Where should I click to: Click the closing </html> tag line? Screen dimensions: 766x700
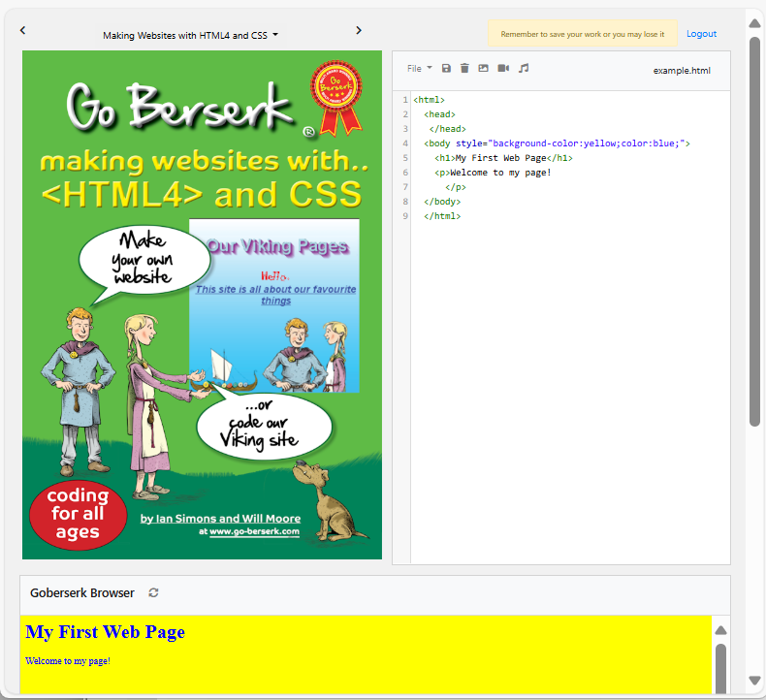click(x=442, y=216)
